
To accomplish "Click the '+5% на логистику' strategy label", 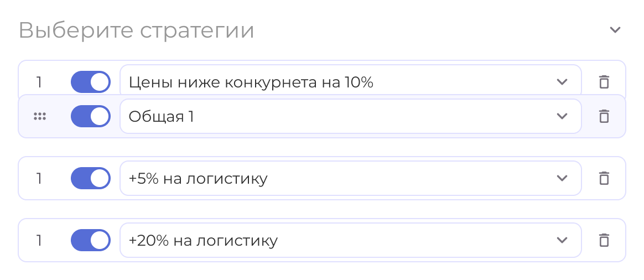I will pyautogui.click(x=198, y=179).
